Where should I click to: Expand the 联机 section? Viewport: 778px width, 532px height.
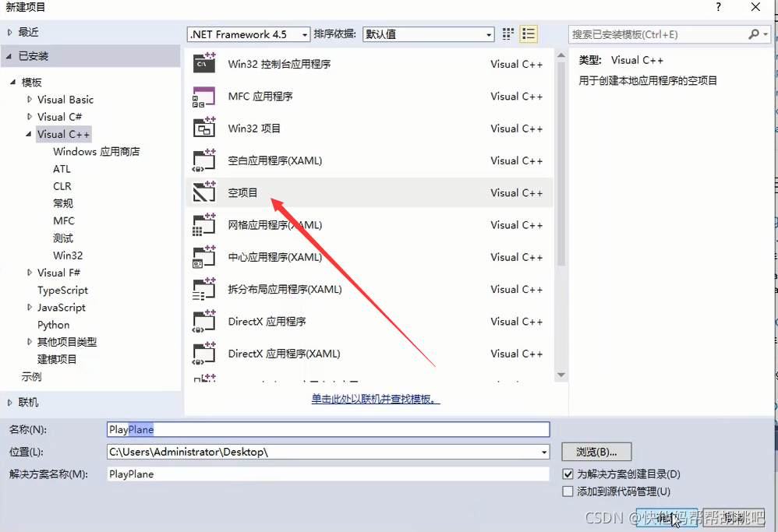(x=9, y=402)
